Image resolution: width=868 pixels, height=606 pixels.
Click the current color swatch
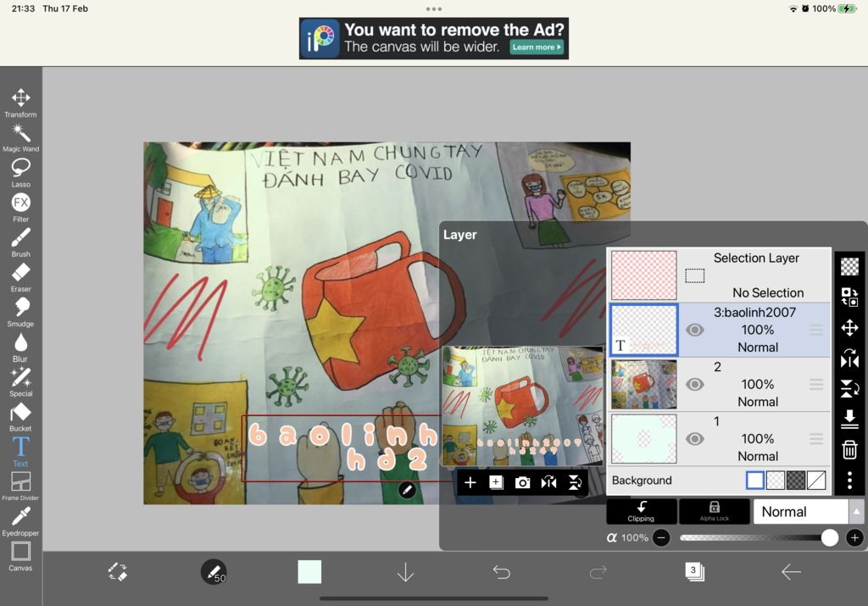[309, 572]
